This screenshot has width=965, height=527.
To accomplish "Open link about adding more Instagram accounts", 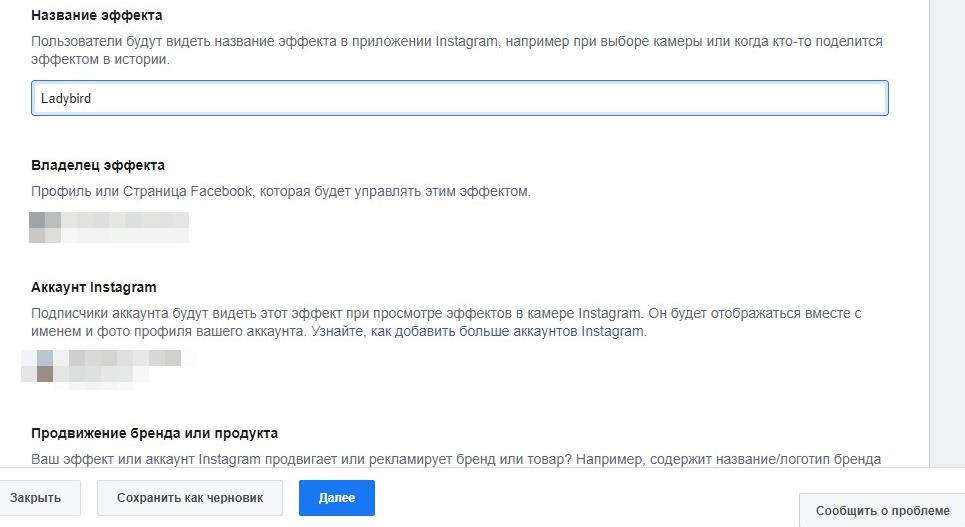I will [x=479, y=331].
